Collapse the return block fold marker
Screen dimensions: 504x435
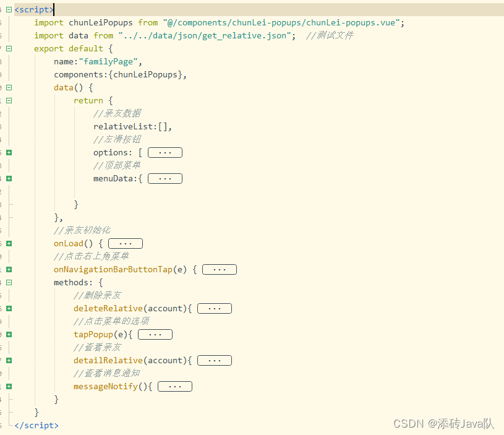click(x=9, y=101)
